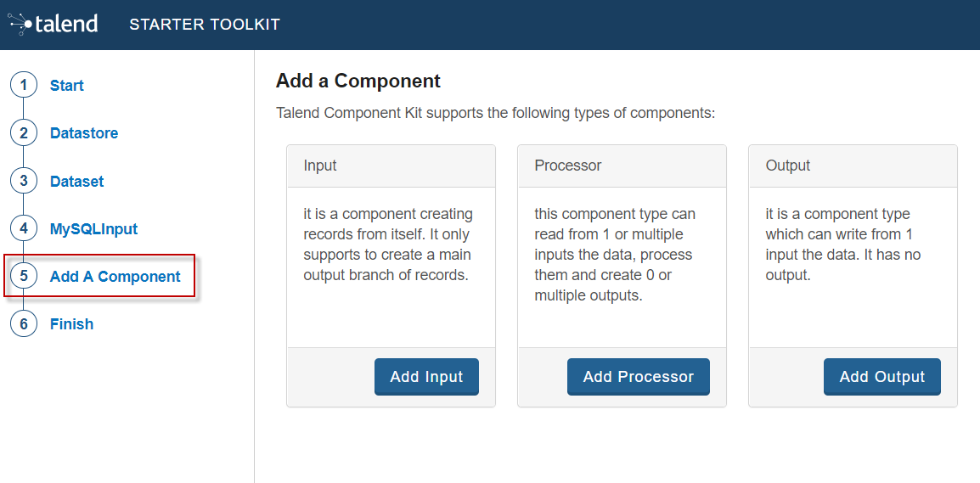
Task: Click the step 1 circle icon
Action: [x=24, y=85]
